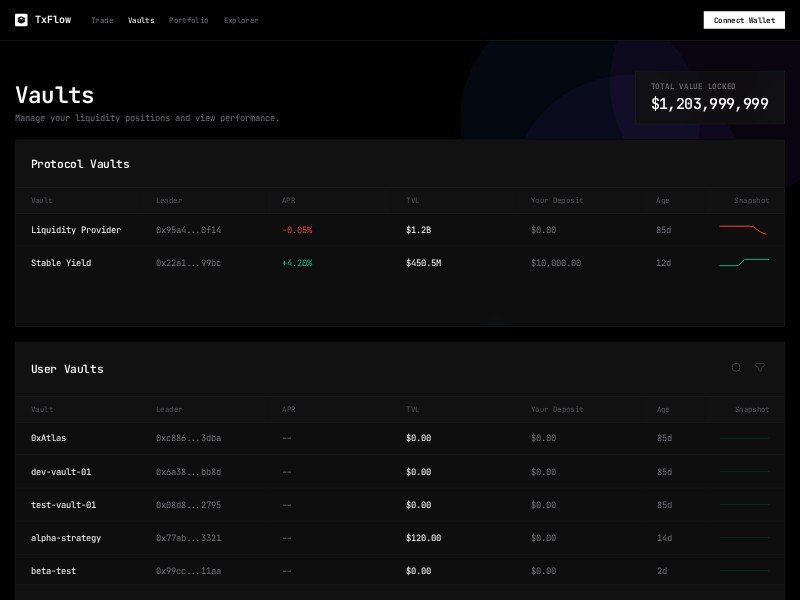Sort Protocol Vaults by APR column
800x600 pixels.
click(x=289, y=200)
